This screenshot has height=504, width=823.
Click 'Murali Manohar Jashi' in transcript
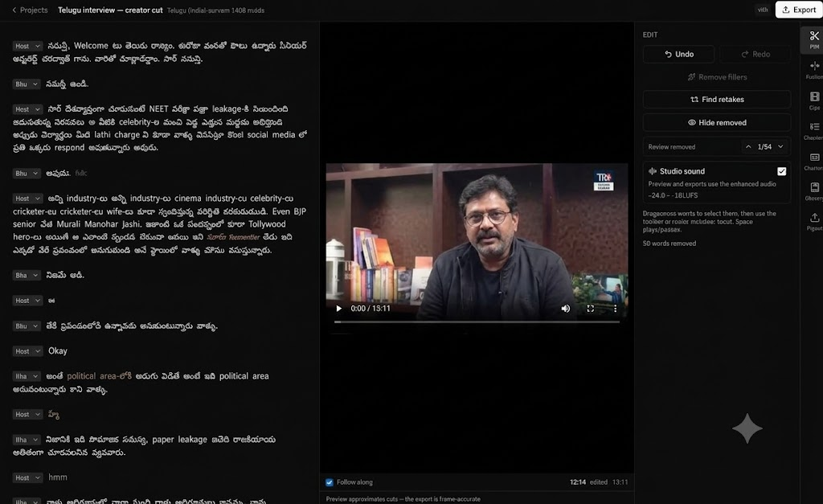tap(99, 224)
